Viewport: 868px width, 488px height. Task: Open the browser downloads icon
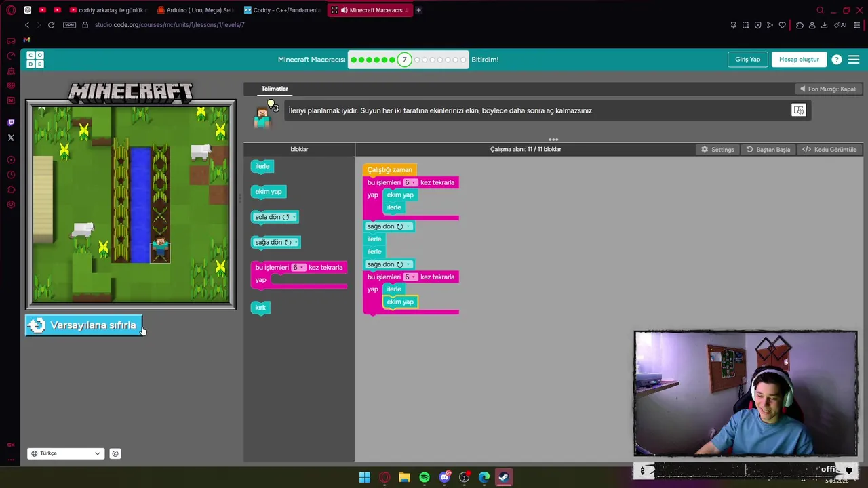824,25
